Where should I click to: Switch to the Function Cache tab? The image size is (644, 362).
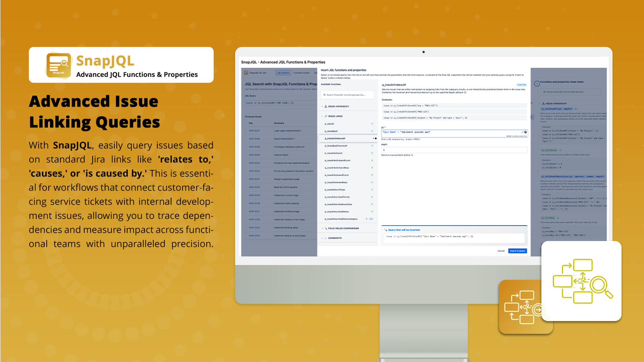[301, 73]
